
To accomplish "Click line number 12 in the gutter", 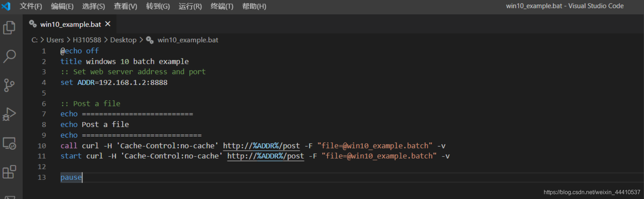I will (x=42, y=167).
